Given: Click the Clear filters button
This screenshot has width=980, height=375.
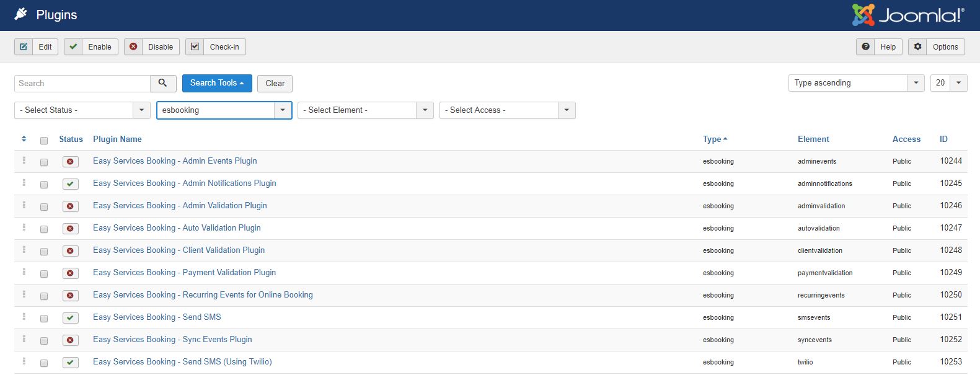Looking at the screenshot, I should 275,84.
